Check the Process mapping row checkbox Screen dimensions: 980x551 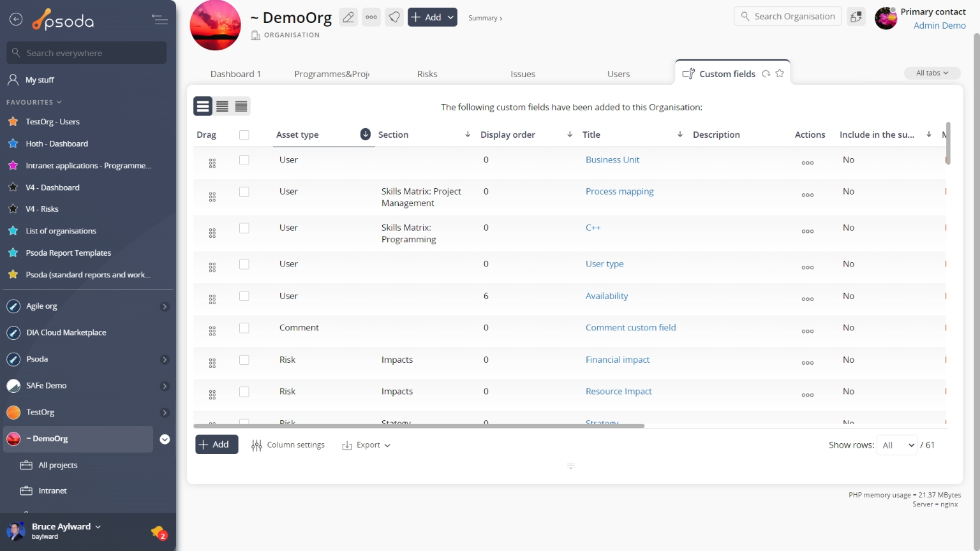coord(244,192)
